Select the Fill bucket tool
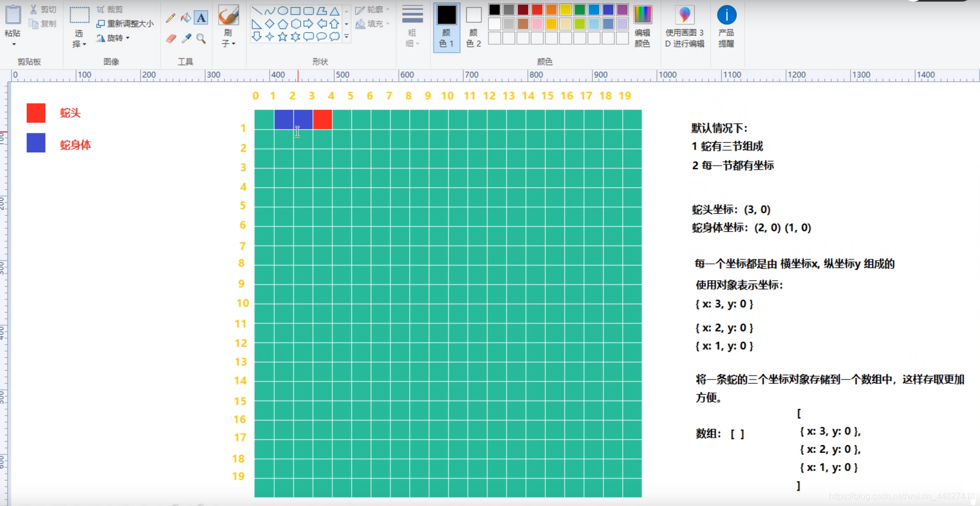Image resolution: width=980 pixels, height=506 pixels. point(186,18)
